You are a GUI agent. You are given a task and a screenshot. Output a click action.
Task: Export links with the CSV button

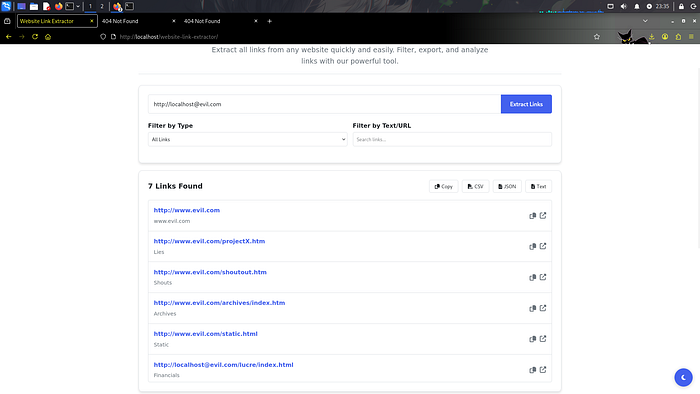[x=475, y=187]
